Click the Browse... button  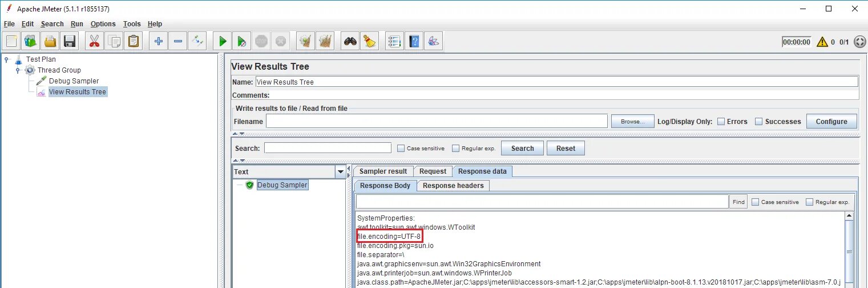632,121
